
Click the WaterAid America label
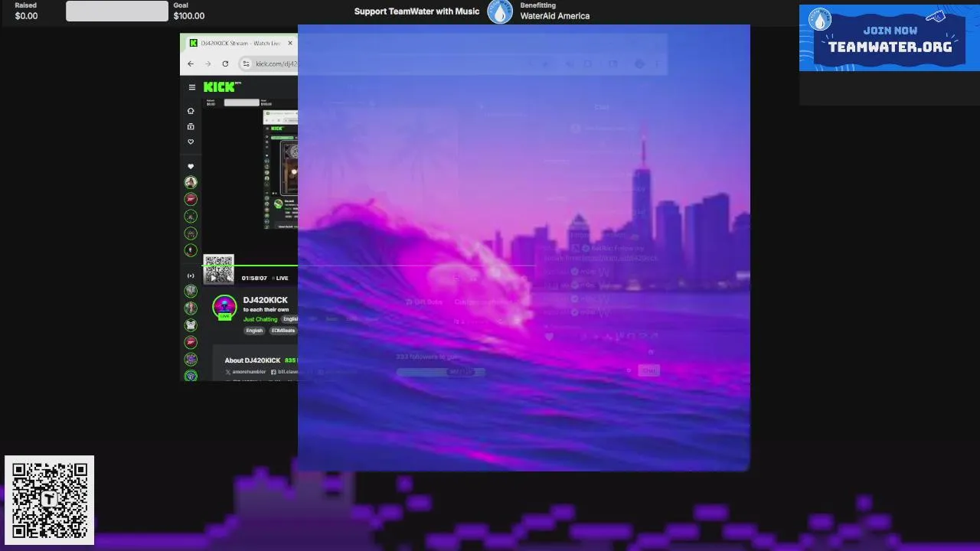click(x=555, y=15)
